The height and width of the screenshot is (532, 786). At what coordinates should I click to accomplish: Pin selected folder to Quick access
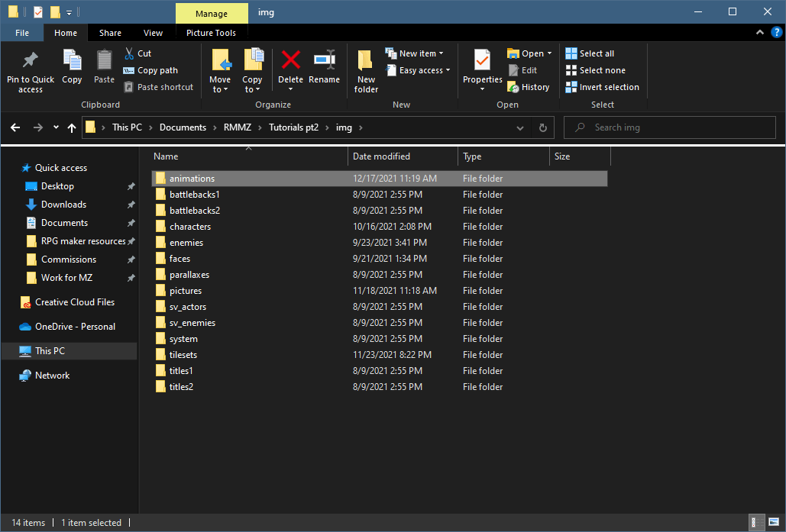(x=30, y=72)
